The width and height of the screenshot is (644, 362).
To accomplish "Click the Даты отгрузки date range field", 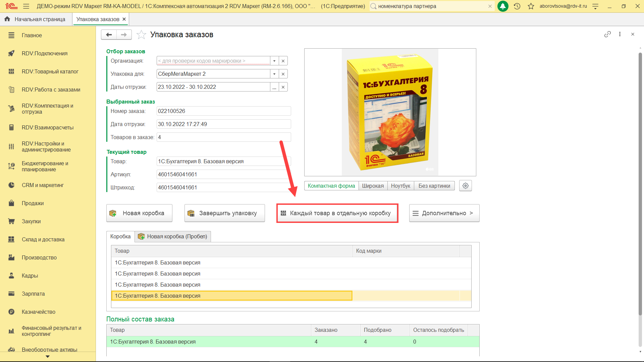I will 213,87.
